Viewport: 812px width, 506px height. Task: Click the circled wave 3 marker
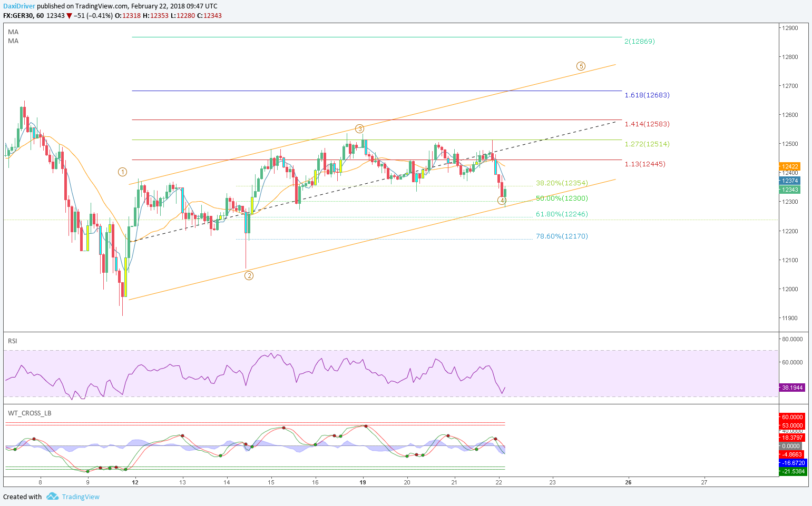[359, 128]
